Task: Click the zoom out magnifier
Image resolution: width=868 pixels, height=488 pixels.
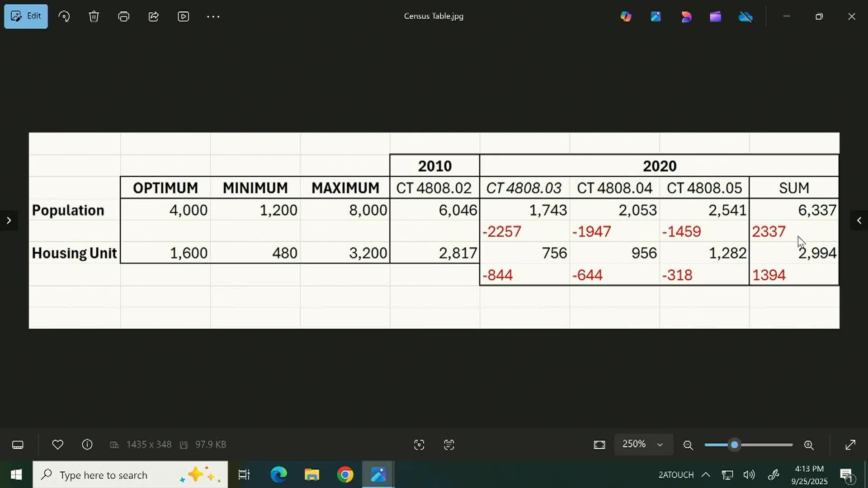Action: [688, 445]
